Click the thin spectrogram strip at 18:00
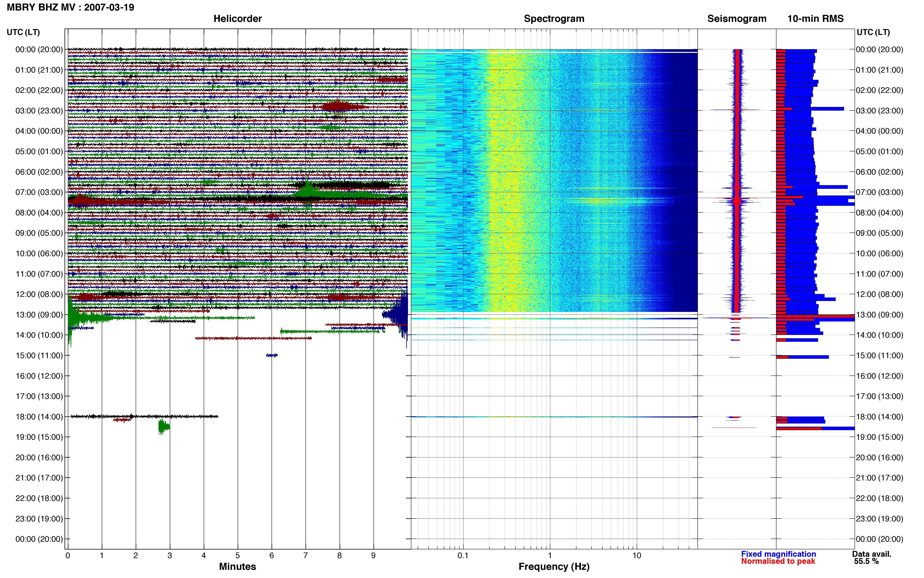The image size is (924, 578). click(x=554, y=417)
